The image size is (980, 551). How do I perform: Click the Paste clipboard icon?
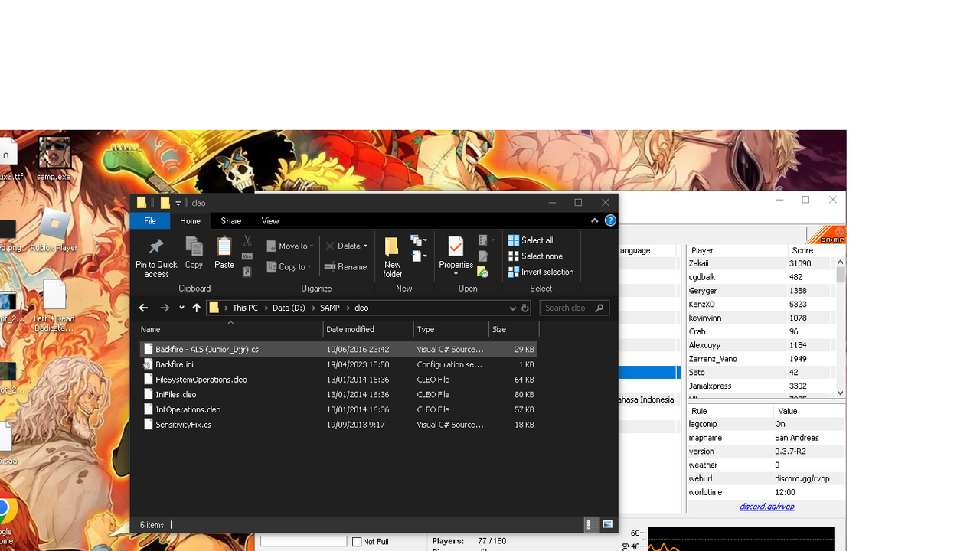(224, 246)
